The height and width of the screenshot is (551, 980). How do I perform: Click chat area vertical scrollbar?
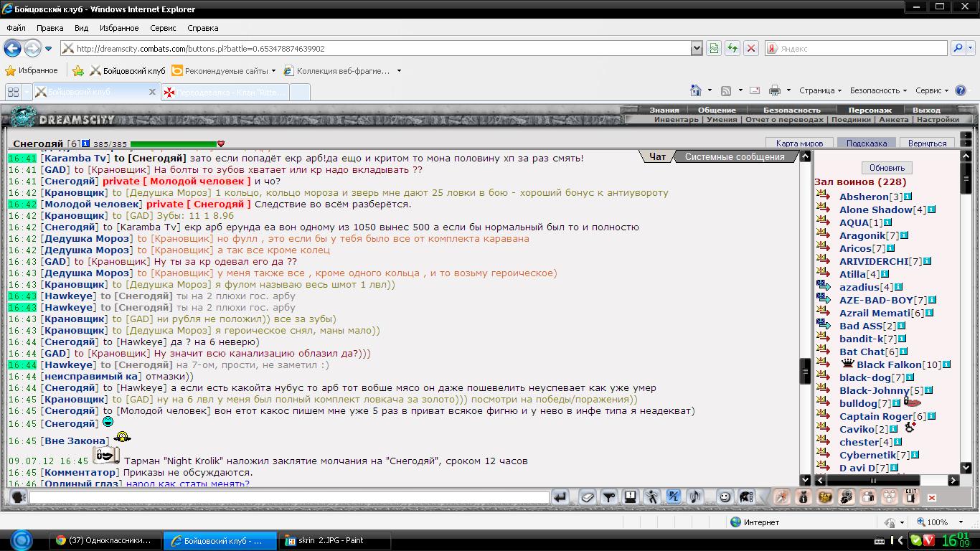tap(805, 318)
